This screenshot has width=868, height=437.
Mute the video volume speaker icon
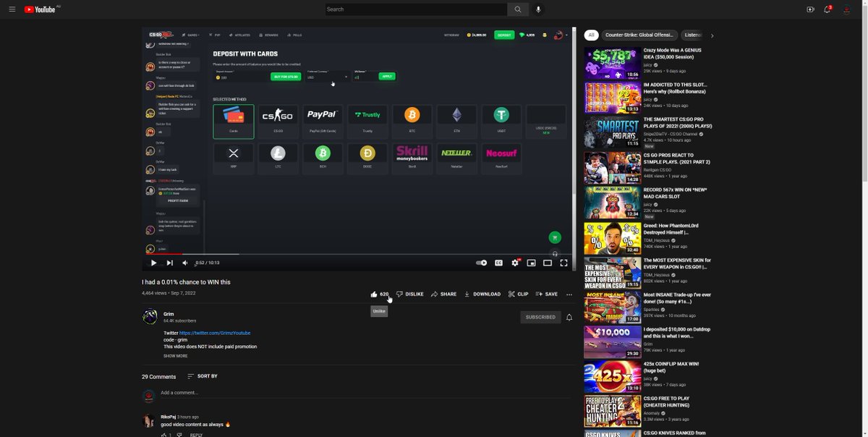185,263
